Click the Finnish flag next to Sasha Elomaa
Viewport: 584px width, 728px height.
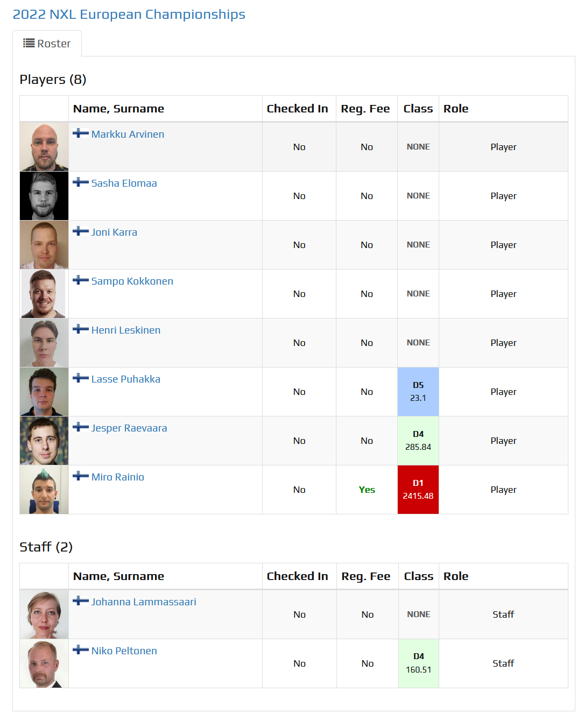[81, 182]
